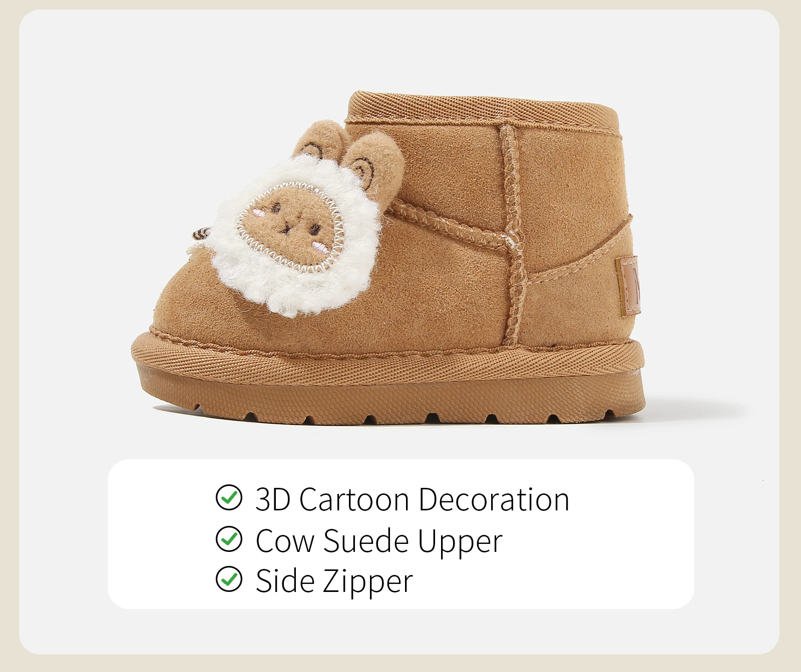This screenshot has height=672, width=801.
Task: Click the embroidered sheep face on the boot
Action: click(x=290, y=228)
